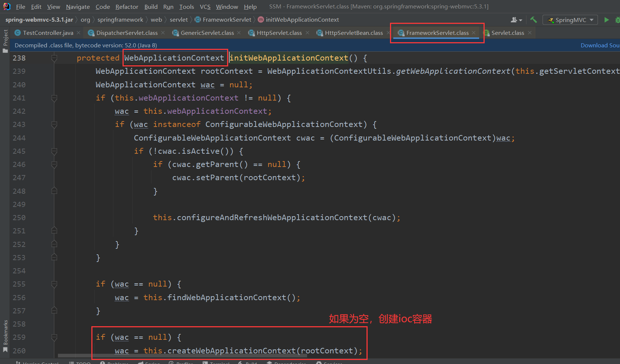
Task: Collapse fold end marker at line 248
Action: point(54,191)
